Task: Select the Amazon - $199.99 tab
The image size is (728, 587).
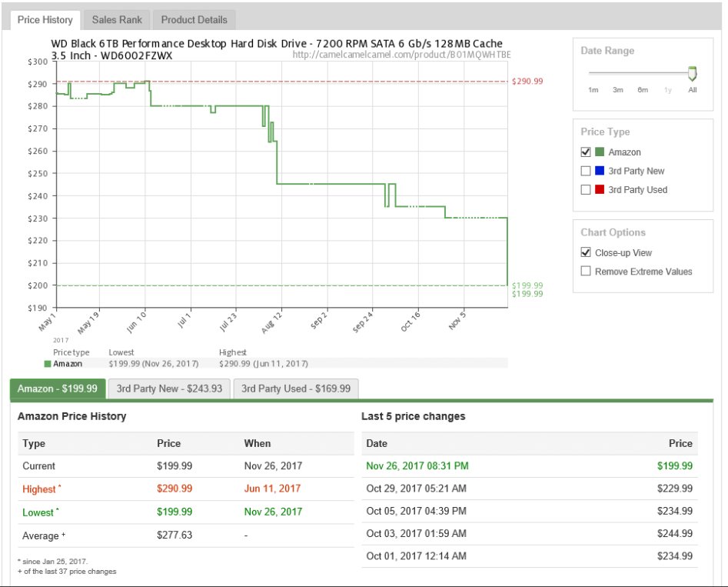Action: tap(58, 389)
